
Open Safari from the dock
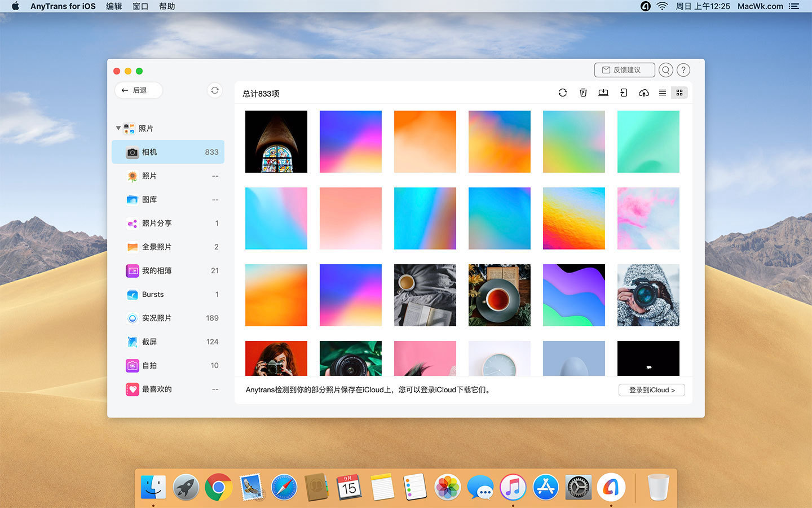click(284, 487)
